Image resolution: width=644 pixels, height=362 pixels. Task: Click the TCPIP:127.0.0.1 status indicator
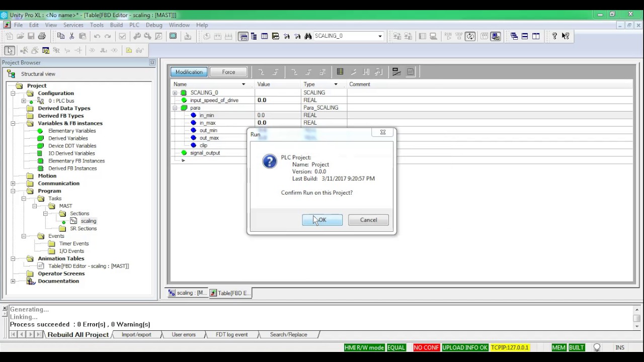510,347
